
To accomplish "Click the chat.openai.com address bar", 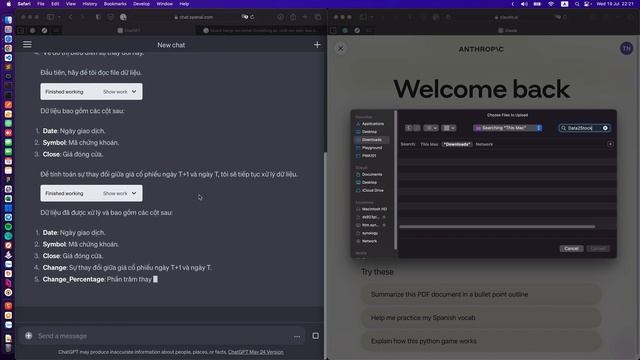I will (194, 17).
